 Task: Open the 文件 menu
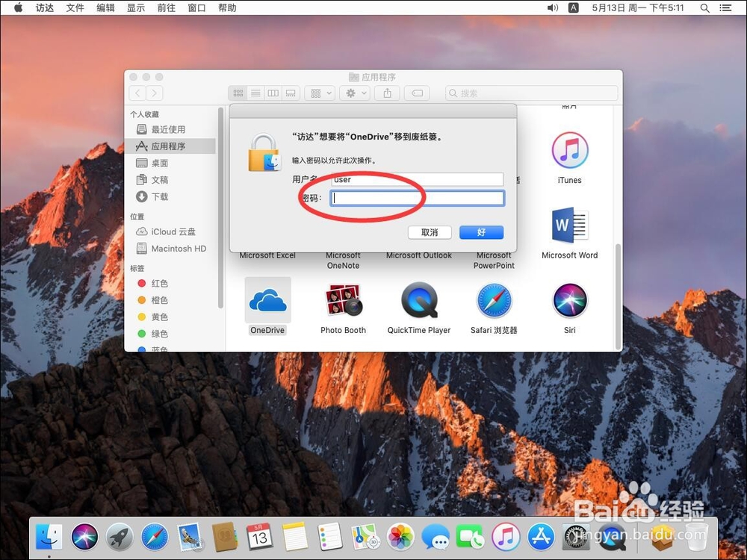(75, 7)
